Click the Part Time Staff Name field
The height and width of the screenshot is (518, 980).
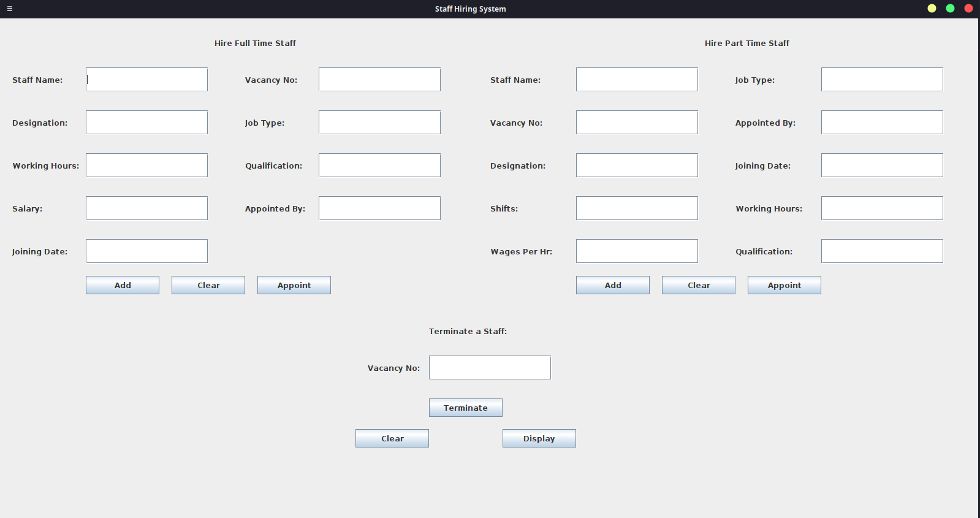637,80
